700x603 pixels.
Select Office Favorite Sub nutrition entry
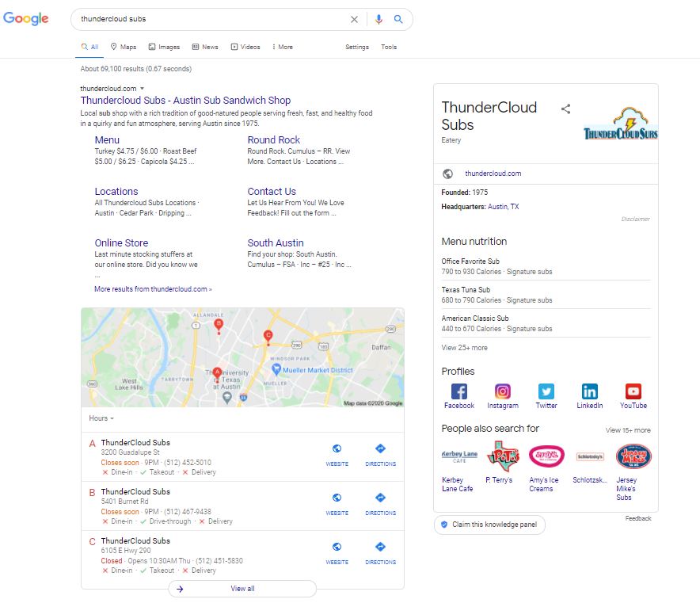[546, 266]
